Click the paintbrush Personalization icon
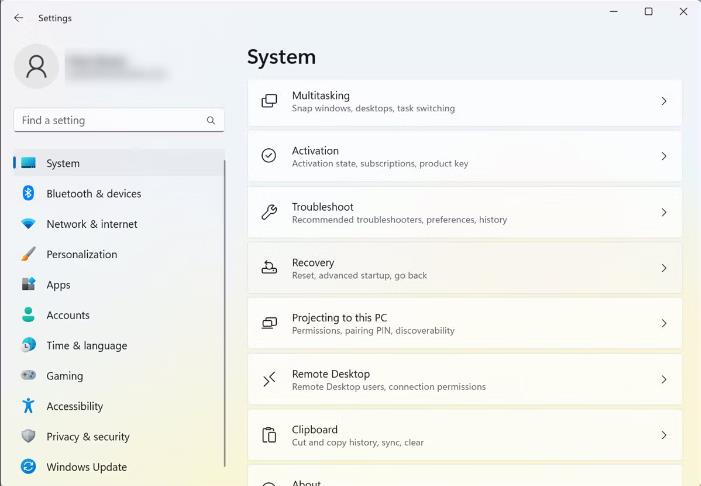 coord(28,254)
